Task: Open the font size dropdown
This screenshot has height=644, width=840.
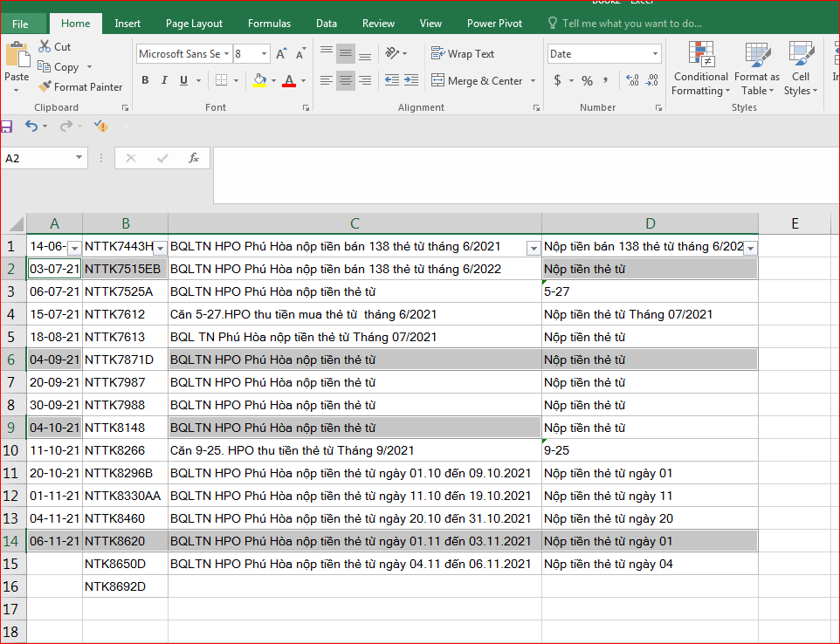Action: click(x=264, y=53)
